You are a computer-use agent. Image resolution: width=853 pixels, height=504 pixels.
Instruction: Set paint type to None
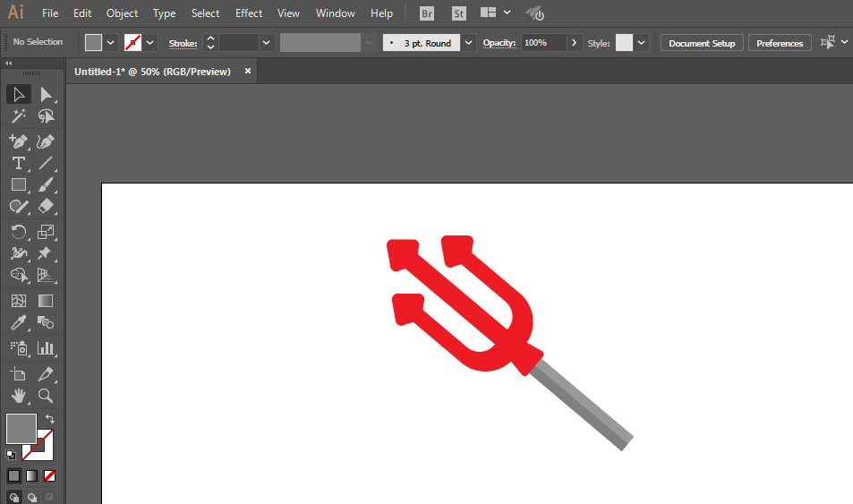click(49, 475)
